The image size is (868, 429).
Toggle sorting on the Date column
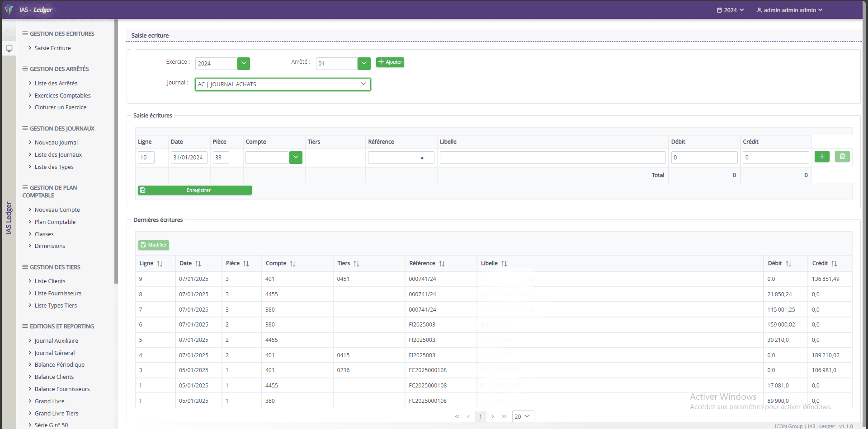[x=198, y=263]
